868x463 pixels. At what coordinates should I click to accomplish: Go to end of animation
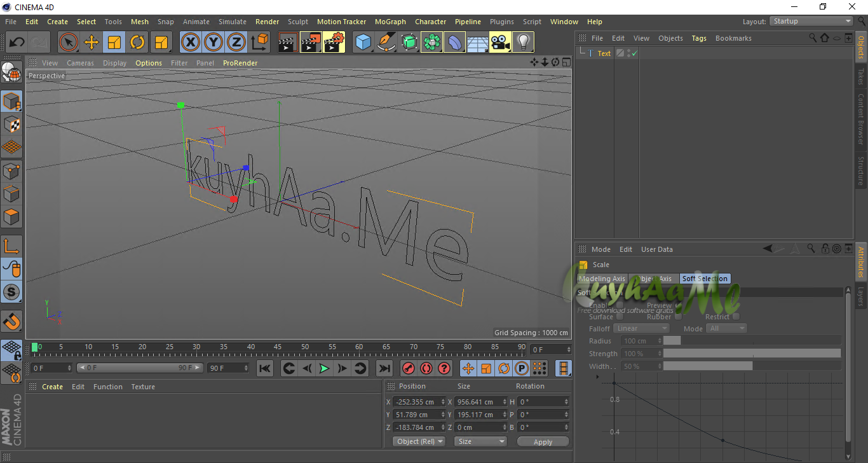click(384, 368)
